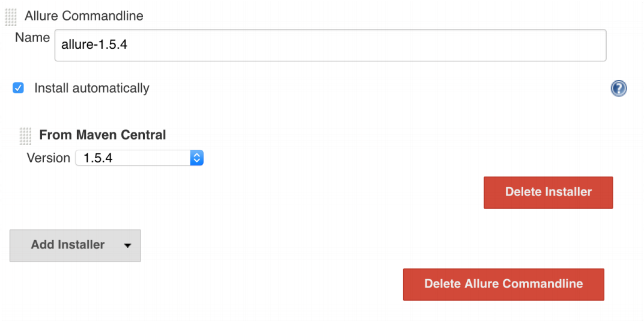Click the word "Delete" on Installer button
The width and height of the screenshot is (644, 323).
(x=523, y=192)
